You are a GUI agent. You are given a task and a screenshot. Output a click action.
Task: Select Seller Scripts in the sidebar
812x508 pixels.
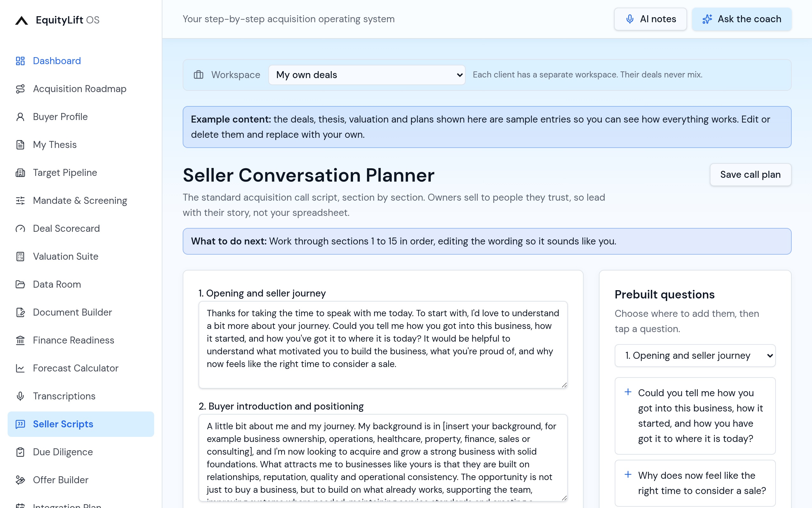(81, 424)
